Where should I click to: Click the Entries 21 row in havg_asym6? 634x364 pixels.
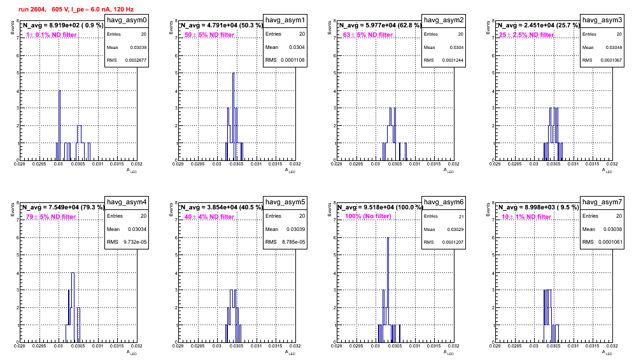(444, 216)
